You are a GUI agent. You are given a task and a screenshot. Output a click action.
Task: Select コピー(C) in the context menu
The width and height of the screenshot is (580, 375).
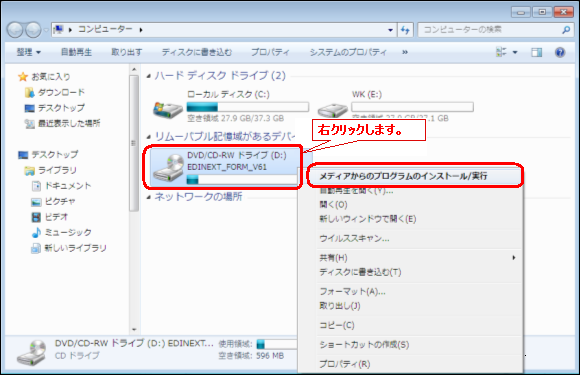click(x=337, y=325)
